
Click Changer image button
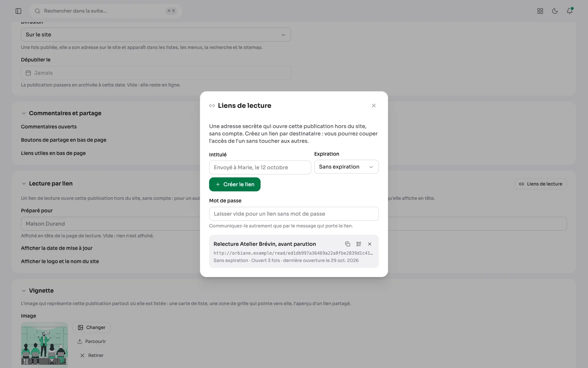coord(92,328)
